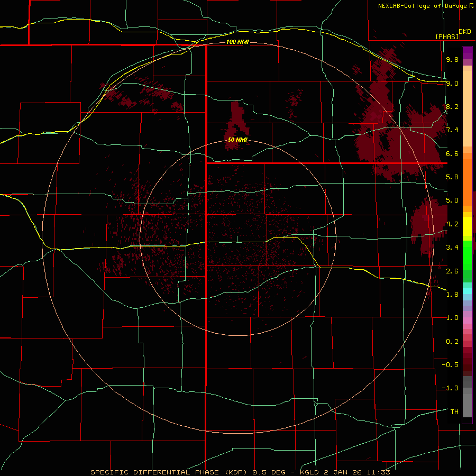This screenshot has width=476, height=476.
Task: Pick the cyan swatch beside 1.8
Action: (467, 291)
